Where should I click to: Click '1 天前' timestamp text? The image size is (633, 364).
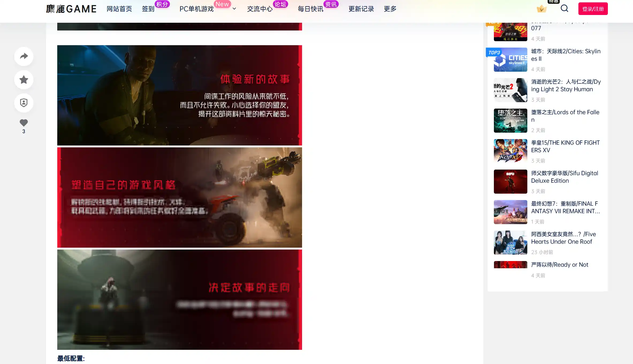click(x=537, y=222)
